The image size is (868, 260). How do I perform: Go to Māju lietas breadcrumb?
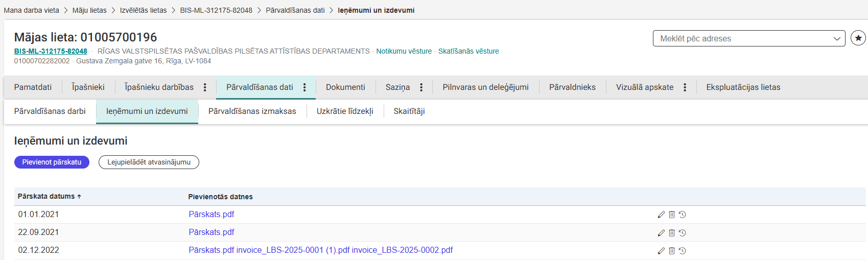(89, 10)
